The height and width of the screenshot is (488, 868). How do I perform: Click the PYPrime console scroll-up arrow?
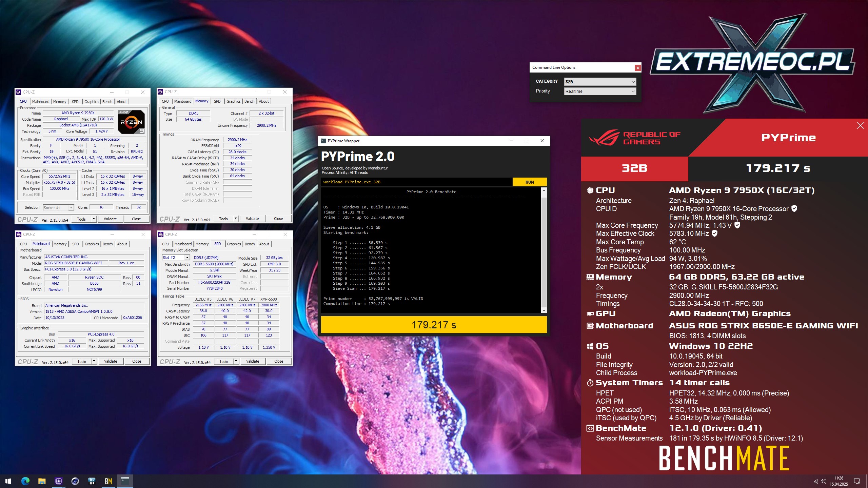(x=544, y=191)
